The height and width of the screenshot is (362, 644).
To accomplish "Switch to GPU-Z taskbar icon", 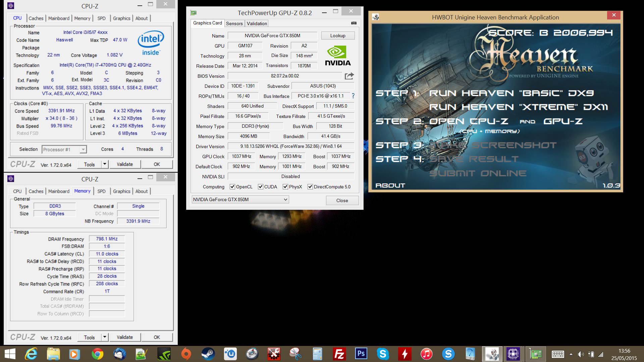I will click(535, 354).
